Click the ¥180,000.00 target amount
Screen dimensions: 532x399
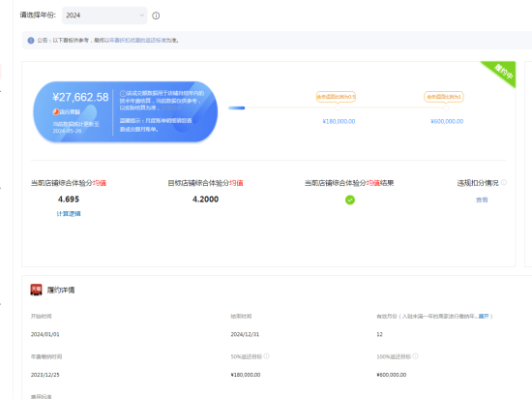(x=339, y=122)
